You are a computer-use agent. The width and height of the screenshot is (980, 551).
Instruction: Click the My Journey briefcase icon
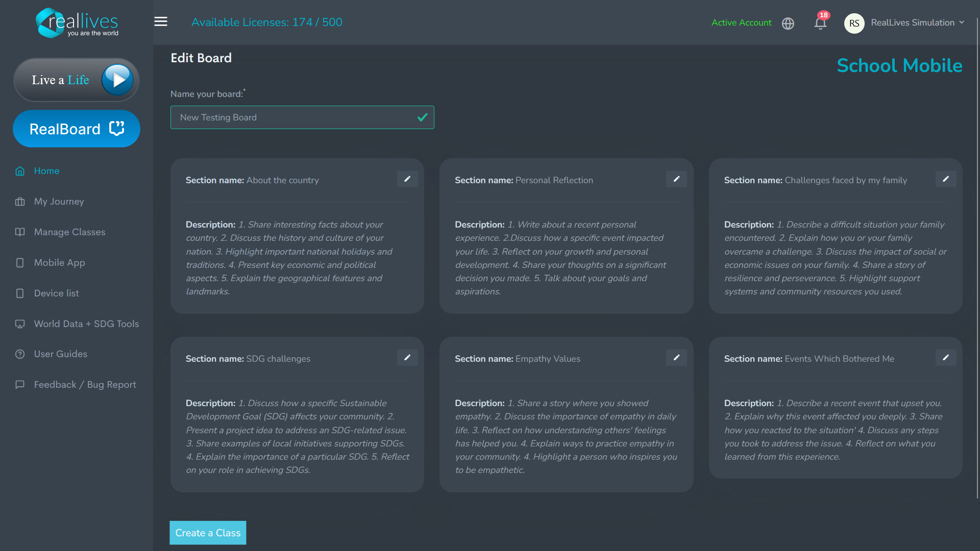[20, 202]
